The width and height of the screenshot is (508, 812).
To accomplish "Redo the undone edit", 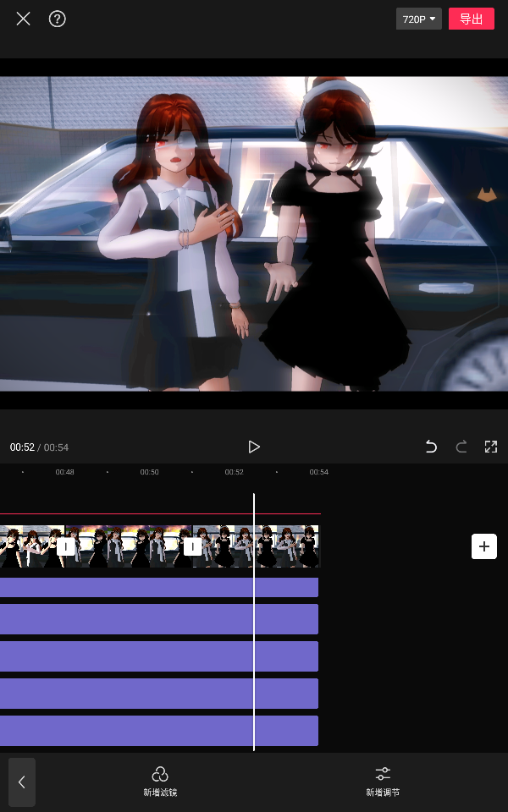I will (x=461, y=447).
